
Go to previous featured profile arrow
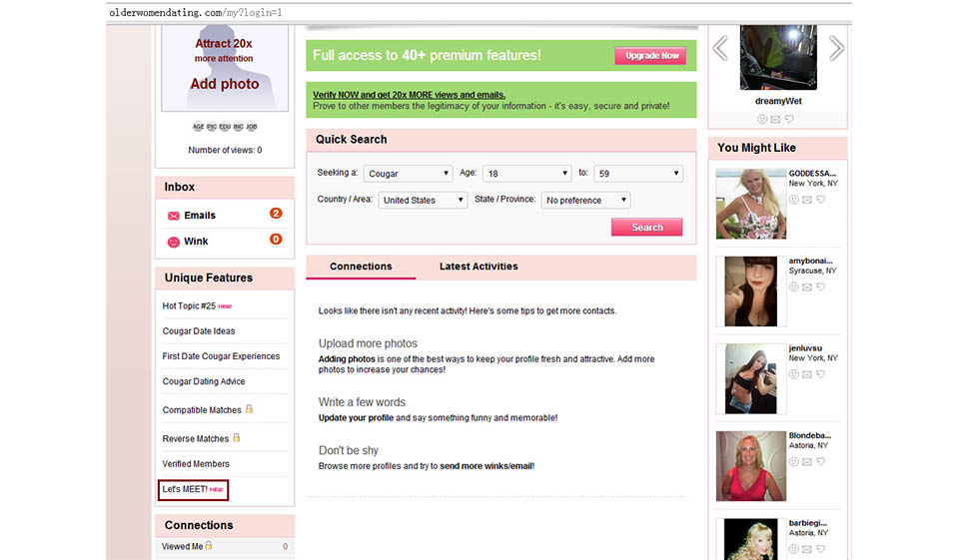pyautogui.click(x=719, y=48)
